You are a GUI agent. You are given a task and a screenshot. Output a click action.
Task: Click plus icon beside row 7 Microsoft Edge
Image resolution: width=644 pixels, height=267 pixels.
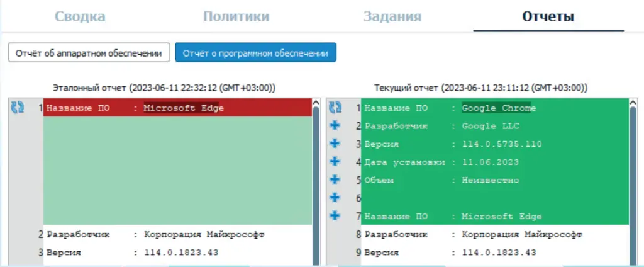[x=336, y=215]
